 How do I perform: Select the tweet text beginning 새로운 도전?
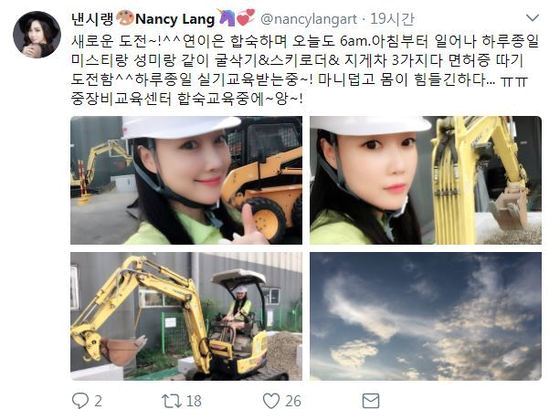[x=305, y=70]
